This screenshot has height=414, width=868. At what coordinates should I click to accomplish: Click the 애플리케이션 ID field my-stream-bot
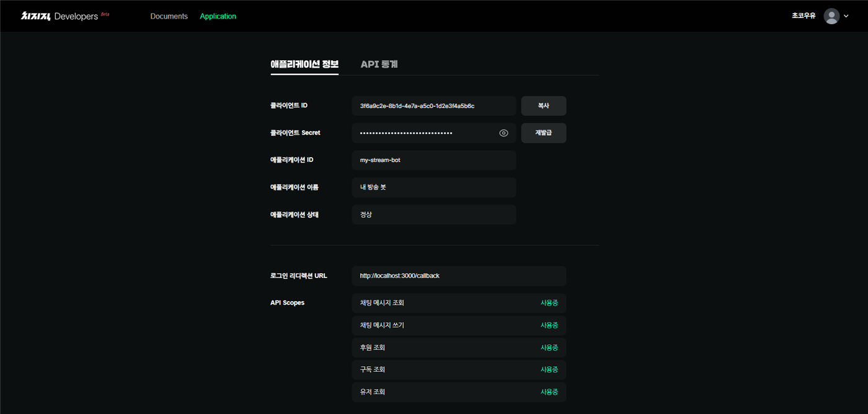(434, 160)
